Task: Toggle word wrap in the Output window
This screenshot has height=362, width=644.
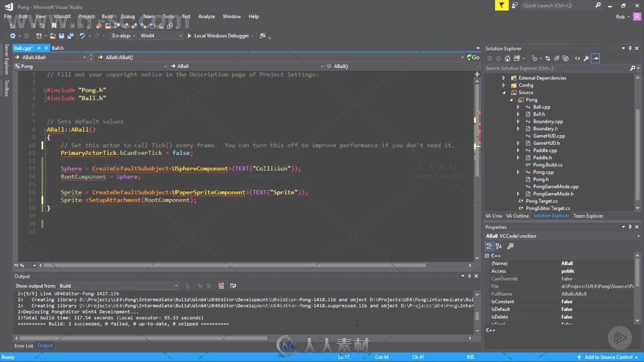Action: 232,286
